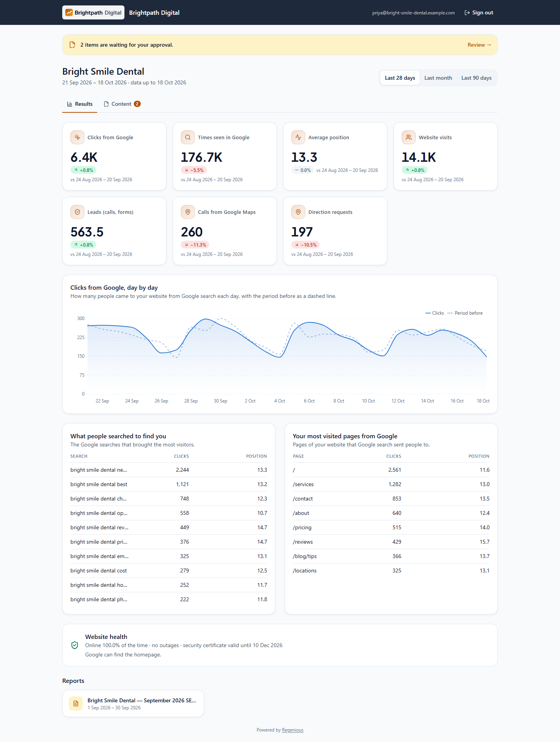560x742 pixels.
Task: Click the SEARCH column header
Action: click(79, 456)
